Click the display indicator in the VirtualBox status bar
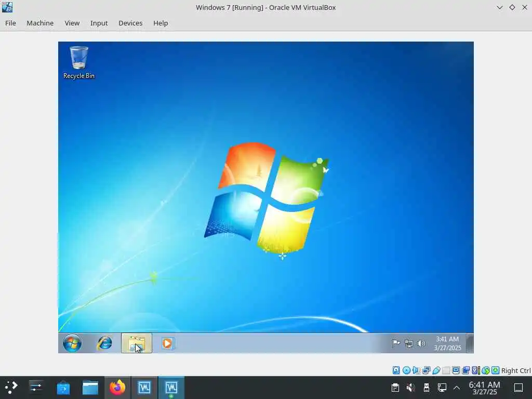 [456, 370]
